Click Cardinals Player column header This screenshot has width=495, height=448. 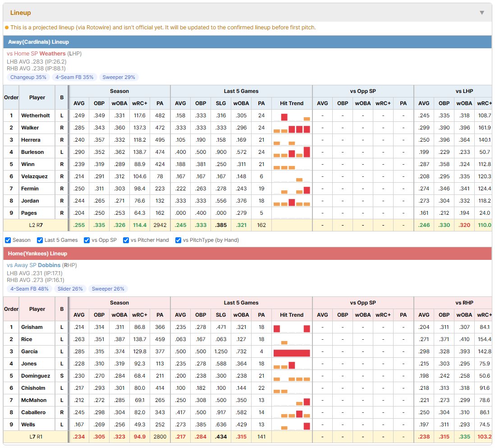[37, 97]
